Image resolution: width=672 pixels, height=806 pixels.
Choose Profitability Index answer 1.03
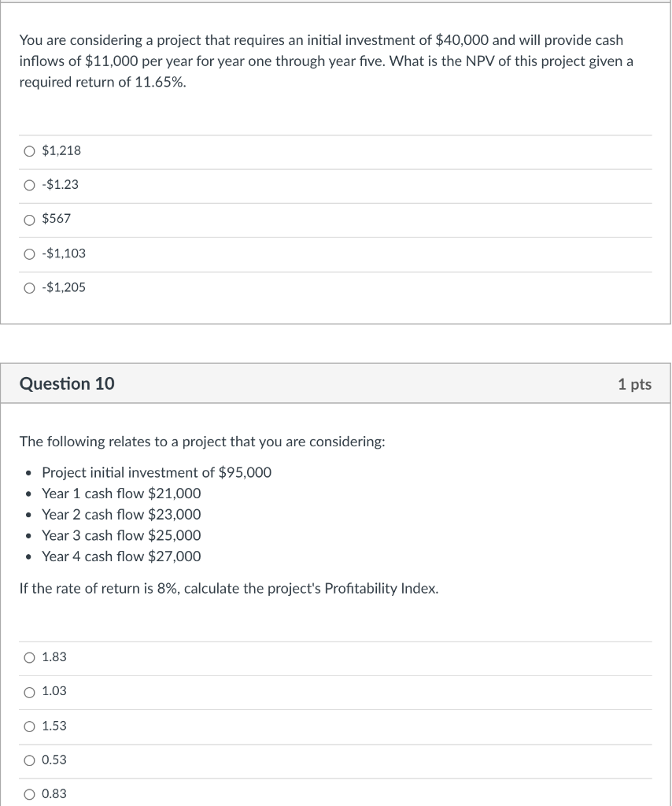28,692
